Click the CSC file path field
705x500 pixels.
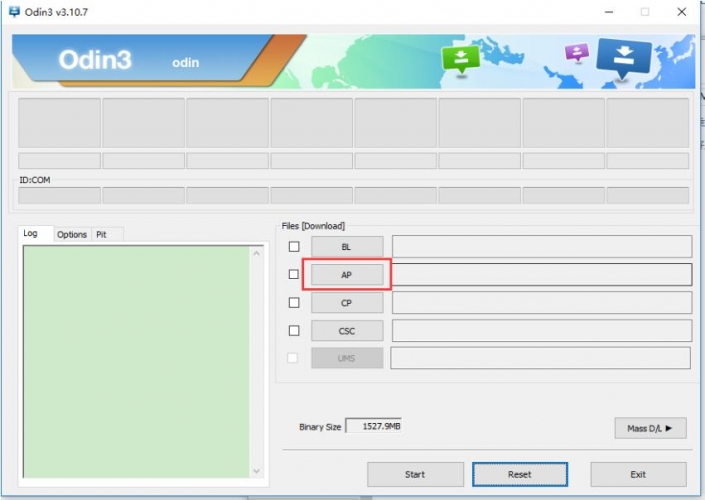click(542, 330)
